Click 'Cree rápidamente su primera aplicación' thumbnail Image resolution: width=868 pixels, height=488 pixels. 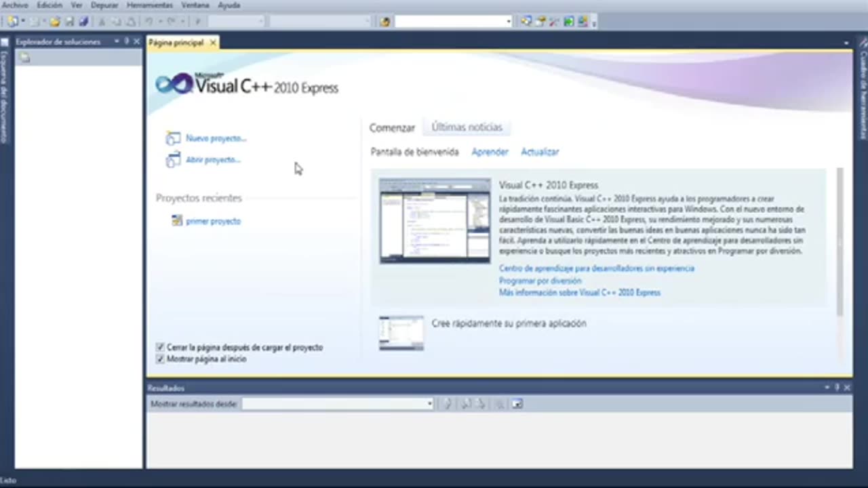[401, 333]
